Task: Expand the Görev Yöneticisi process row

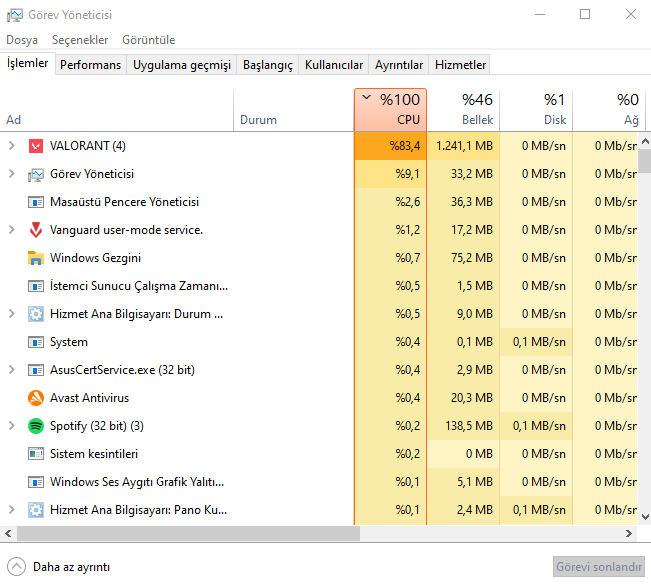Action: (12, 174)
